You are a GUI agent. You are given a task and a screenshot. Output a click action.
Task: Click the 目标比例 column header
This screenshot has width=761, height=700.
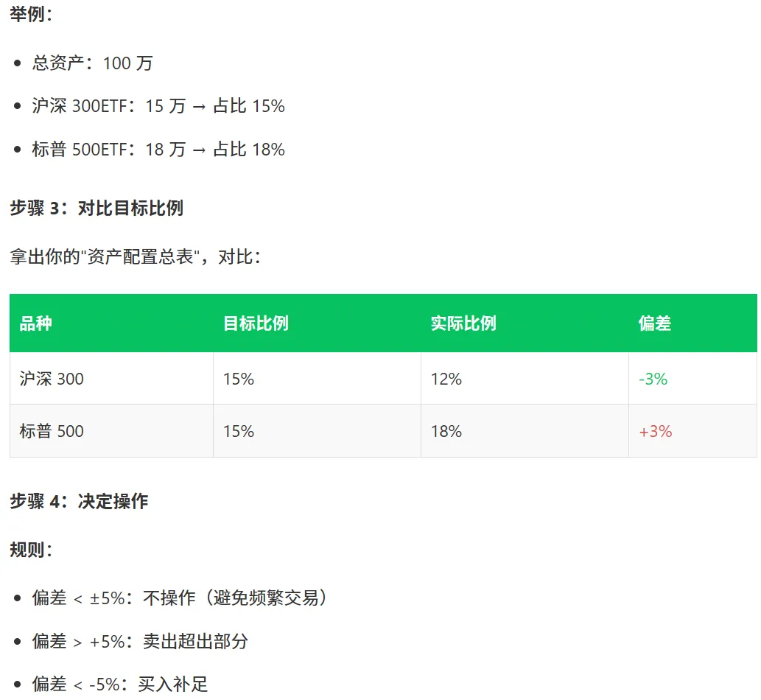(x=256, y=323)
